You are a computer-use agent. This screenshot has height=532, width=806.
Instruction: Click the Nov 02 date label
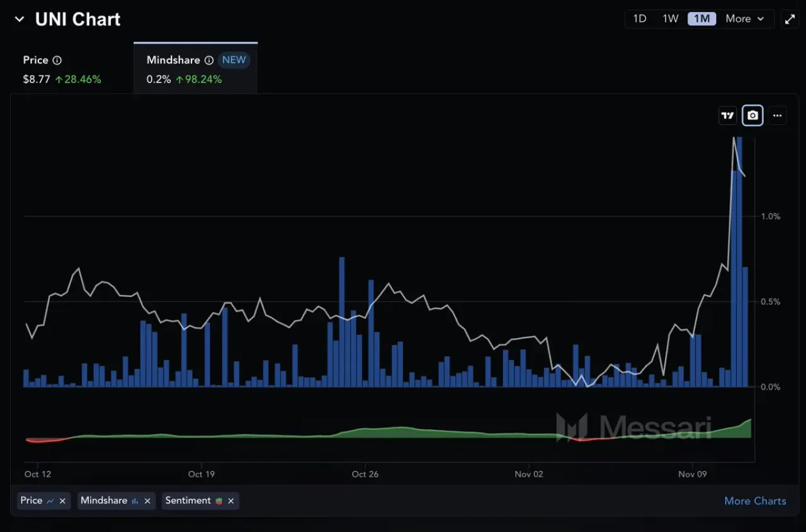click(x=529, y=474)
